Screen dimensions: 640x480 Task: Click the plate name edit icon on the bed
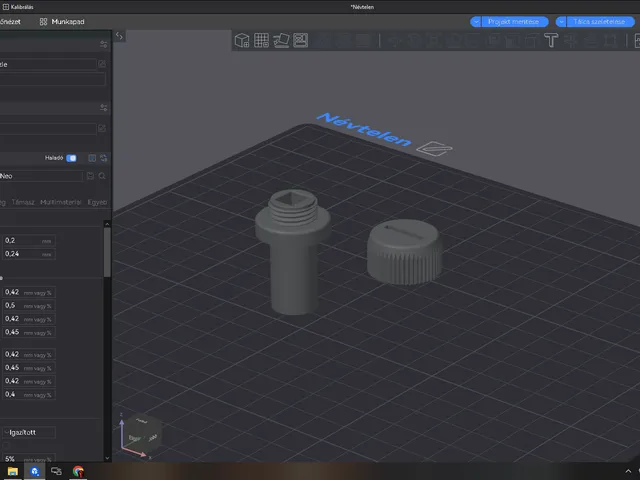[x=434, y=149]
